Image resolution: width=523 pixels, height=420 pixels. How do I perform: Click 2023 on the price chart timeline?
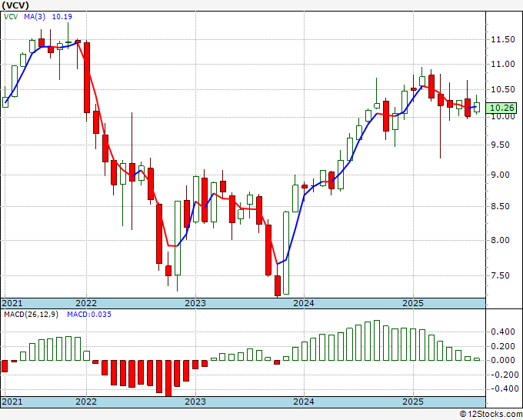(x=195, y=303)
